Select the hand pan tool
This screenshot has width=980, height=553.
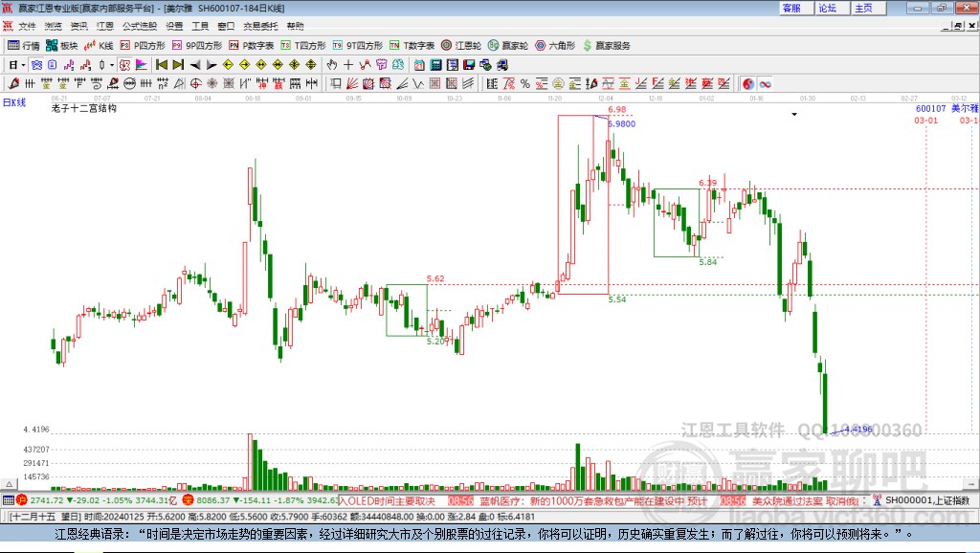(332, 65)
